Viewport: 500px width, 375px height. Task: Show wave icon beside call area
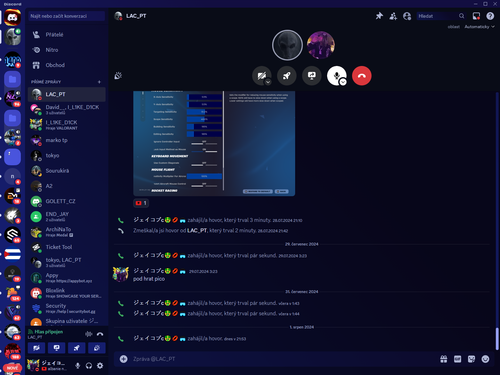[x=118, y=76]
